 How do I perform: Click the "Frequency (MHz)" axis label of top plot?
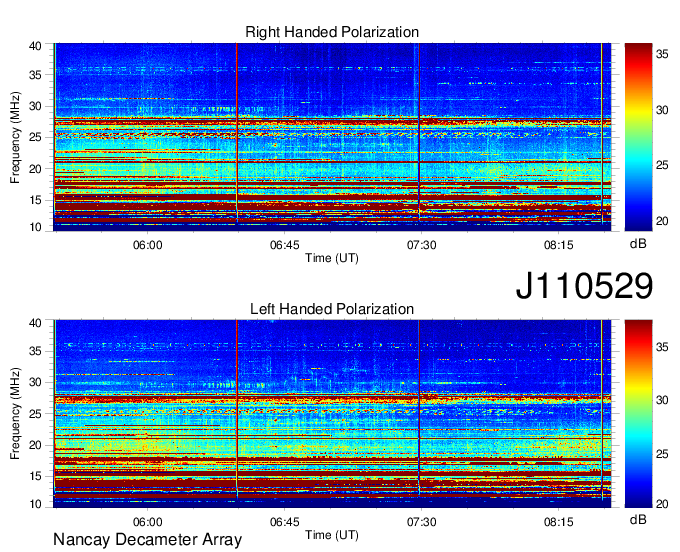tap(15, 137)
